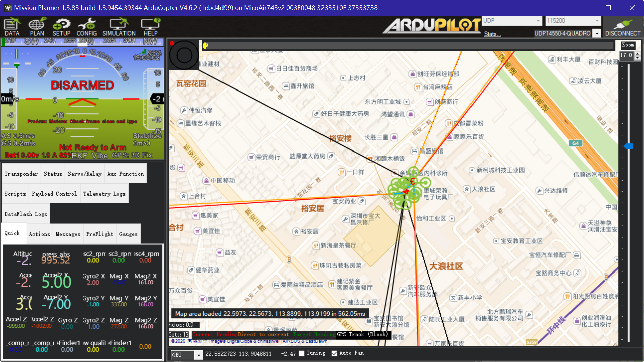Click the yellow marker on top progress bar
The width and height of the screenshot is (644, 362).
coord(205,45)
